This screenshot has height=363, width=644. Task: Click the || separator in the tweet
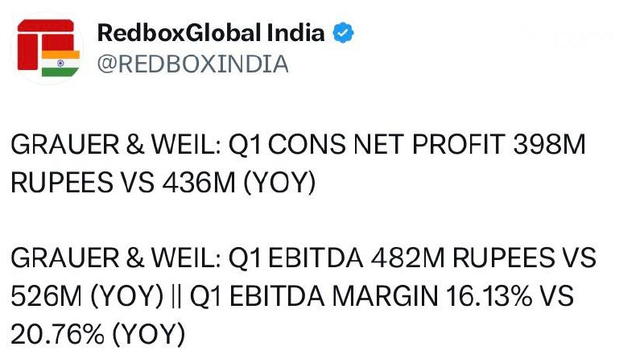pyautogui.click(x=176, y=296)
